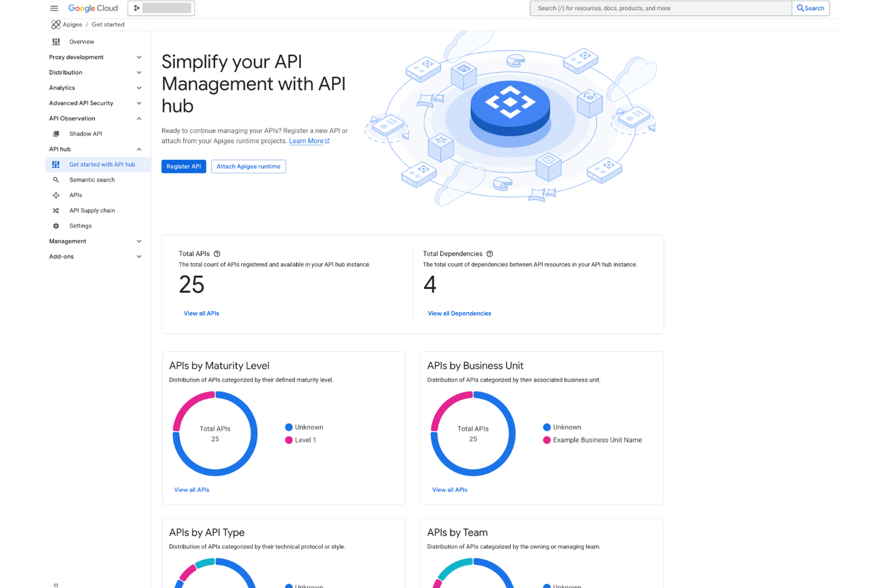The width and height of the screenshot is (882, 588).
Task: Click the Search button in top bar
Action: point(811,8)
